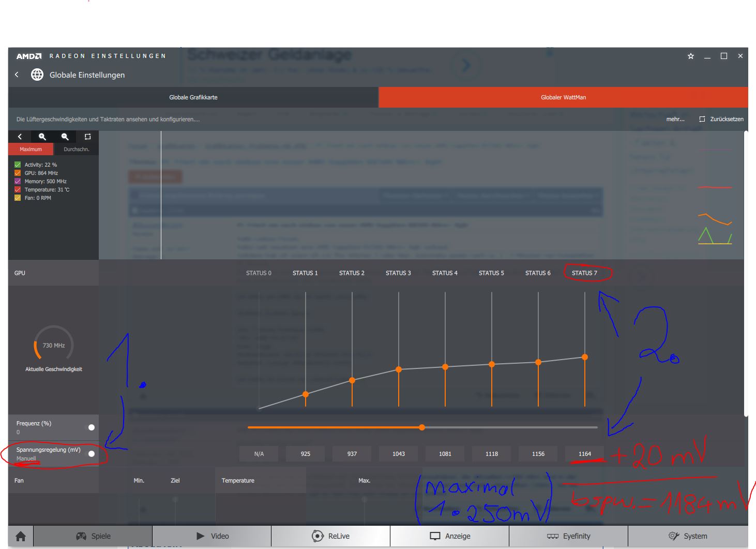Screen dimensions: 756x549
Task: Open the Spiele gamepad section
Action: (x=93, y=536)
